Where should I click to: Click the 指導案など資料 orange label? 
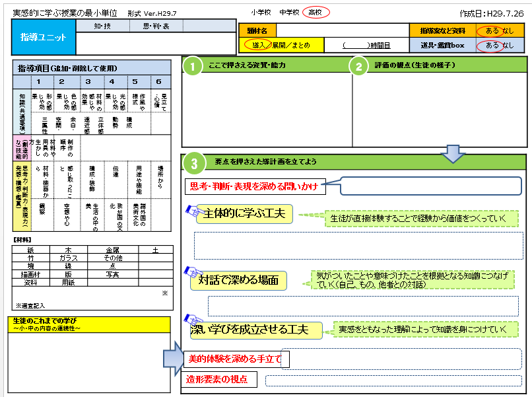pyautogui.click(x=443, y=30)
